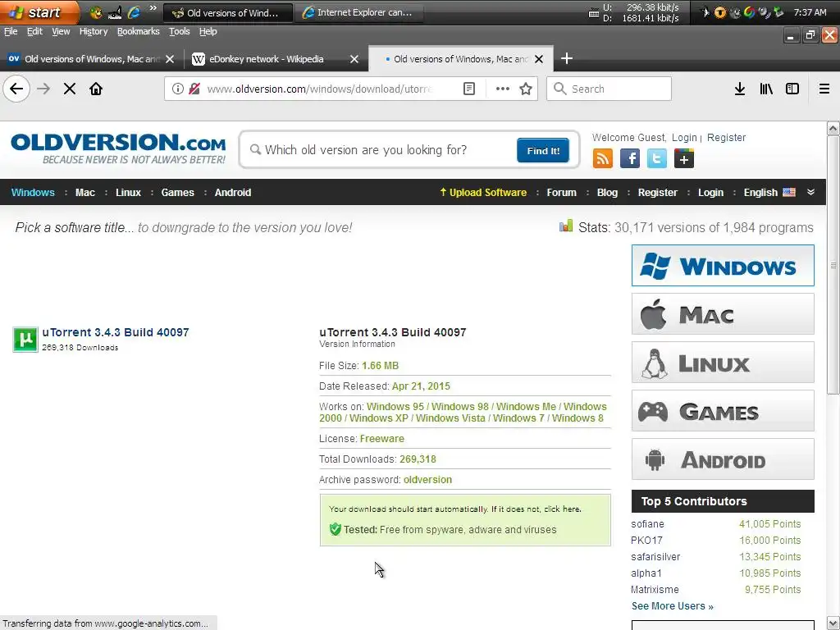Click the uTorrent green logo icon
Viewport: 840px width, 630px height.
[25, 340]
